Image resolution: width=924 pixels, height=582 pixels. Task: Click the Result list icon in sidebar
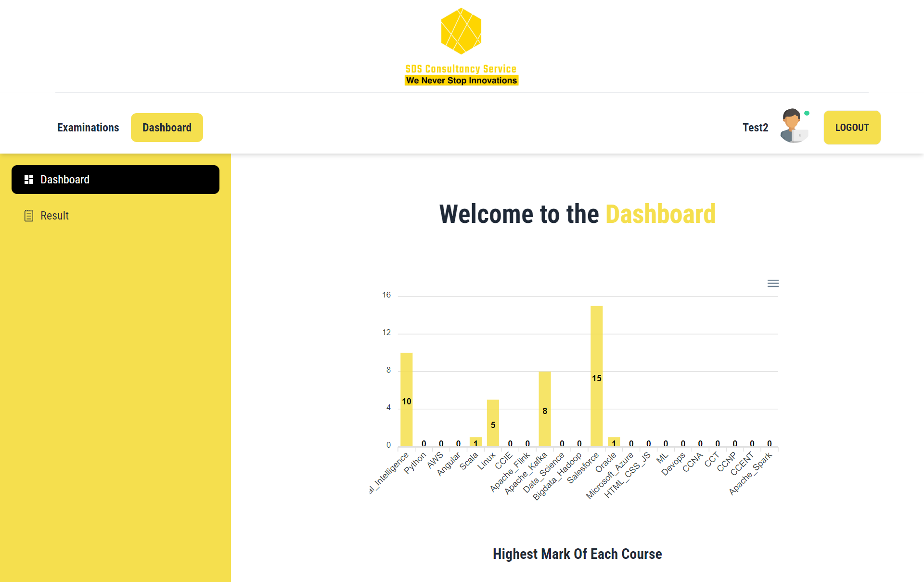point(29,215)
